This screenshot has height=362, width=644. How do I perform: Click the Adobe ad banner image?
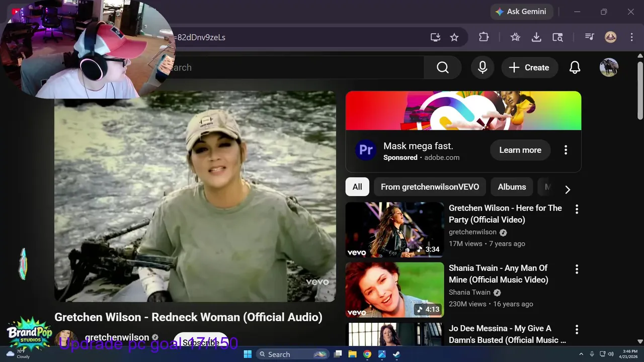(463, 111)
